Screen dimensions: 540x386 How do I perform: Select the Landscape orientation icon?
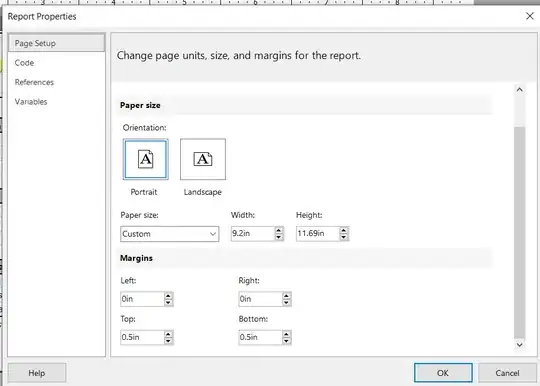[x=203, y=159]
